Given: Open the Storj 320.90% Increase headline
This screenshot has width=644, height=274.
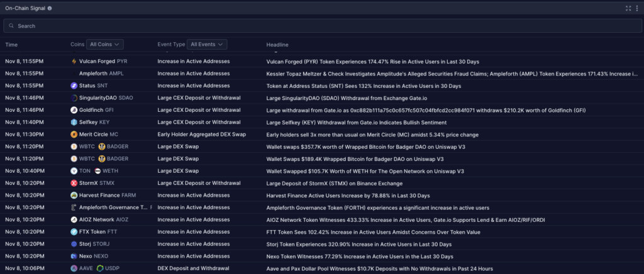Looking at the screenshot, I should pyautogui.click(x=359, y=244).
